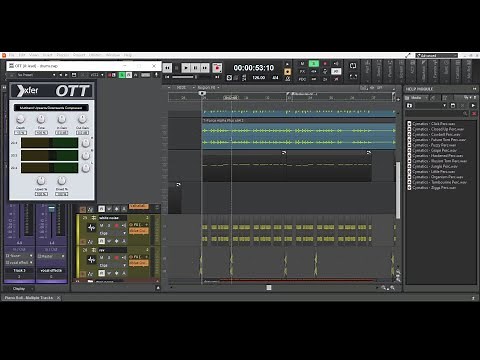The width and height of the screenshot is (480, 360).
Task: Toggle global record arm in Mix module
Action: [x=325, y=64]
